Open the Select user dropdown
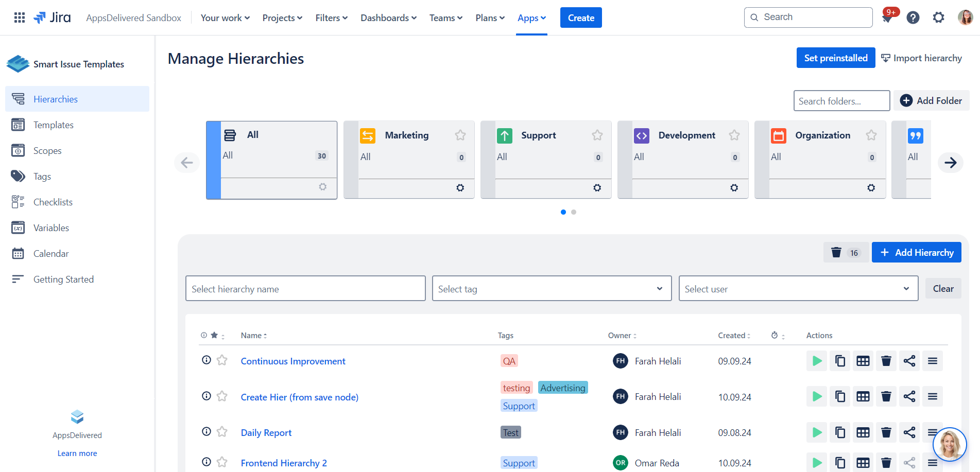 coord(798,289)
